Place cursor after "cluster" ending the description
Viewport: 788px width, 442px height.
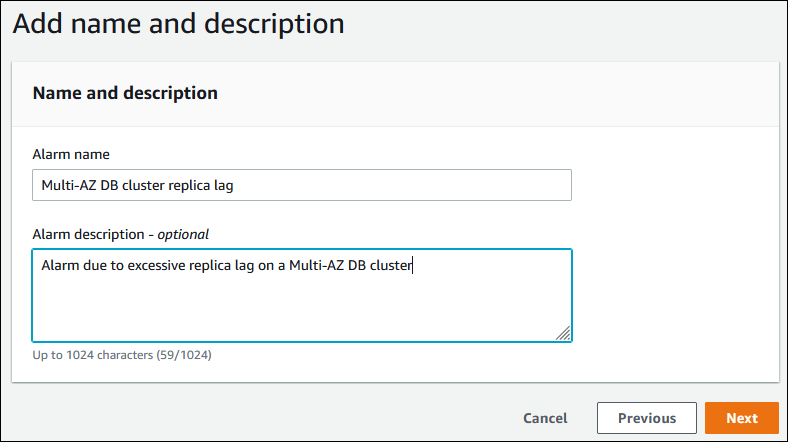click(x=412, y=265)
